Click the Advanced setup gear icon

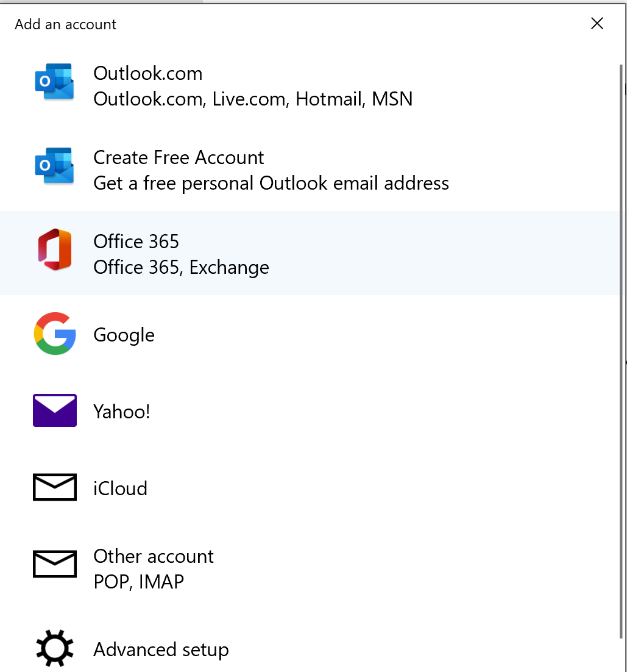point(54,648)
